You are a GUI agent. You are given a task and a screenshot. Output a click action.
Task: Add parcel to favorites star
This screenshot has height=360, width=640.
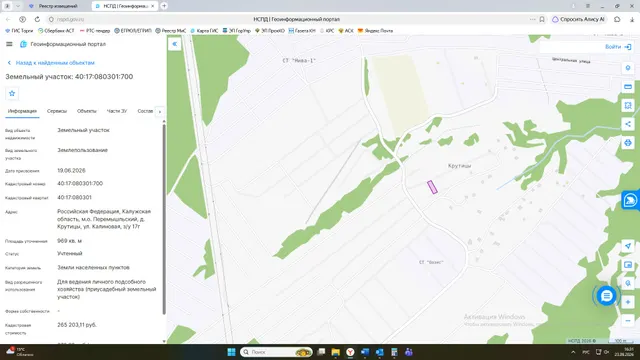[x=12, y=93]
